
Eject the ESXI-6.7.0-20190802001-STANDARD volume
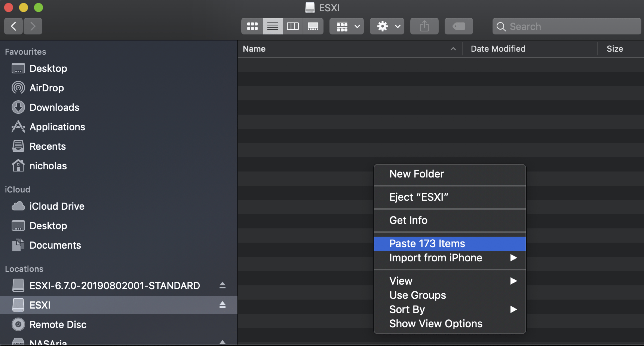222,285
